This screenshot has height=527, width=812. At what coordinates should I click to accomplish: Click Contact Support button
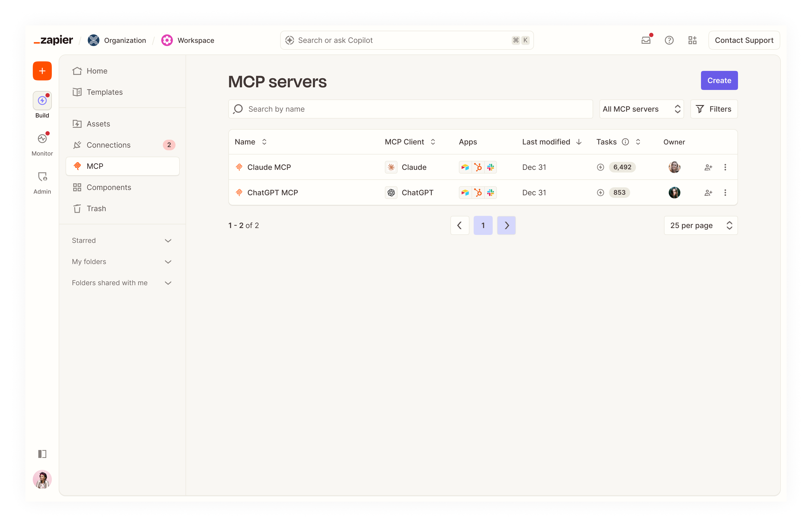[x=744, y=40]
